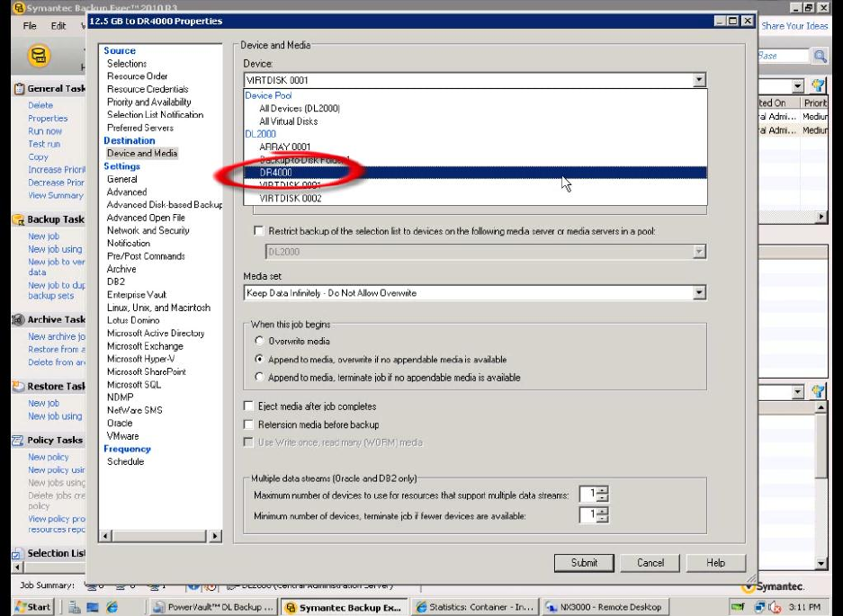
Task: Click the Selection Lists checkbox icon
Action: 17,553
